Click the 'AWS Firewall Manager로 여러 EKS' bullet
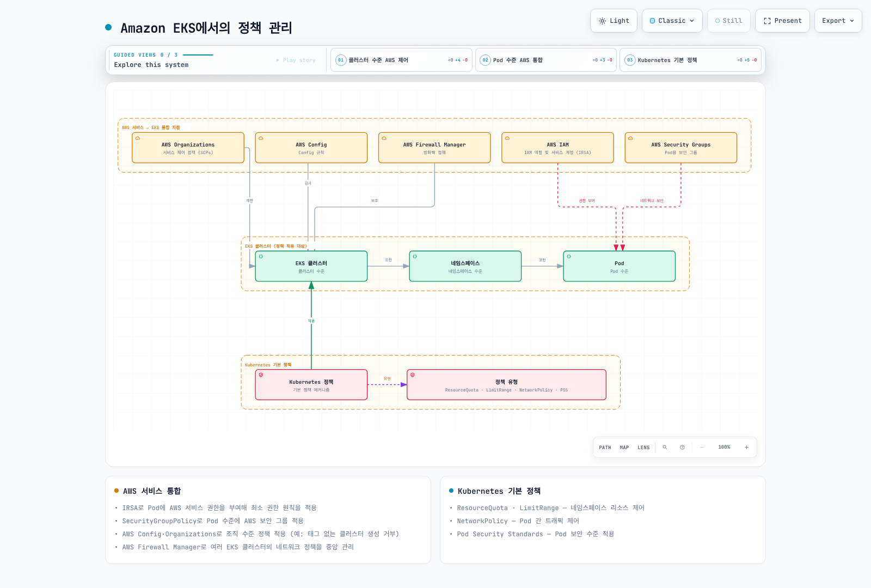The width and height of the screenshot is (871, 588). pyautogui.click(x=238, y=547)
